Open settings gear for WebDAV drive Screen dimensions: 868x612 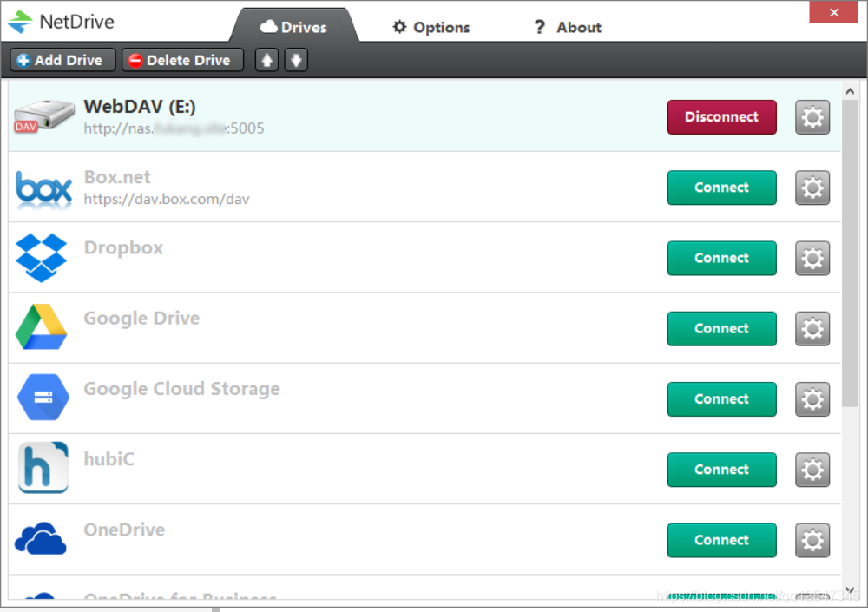click(x=812, y=117)
